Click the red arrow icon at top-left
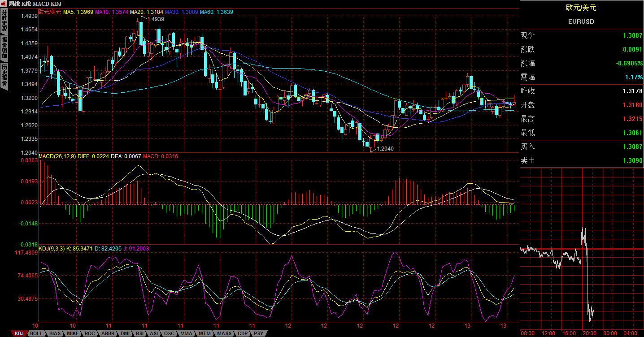Image resolution: width=644 pixels, height=337 pixels. click(x=4, y=4)
